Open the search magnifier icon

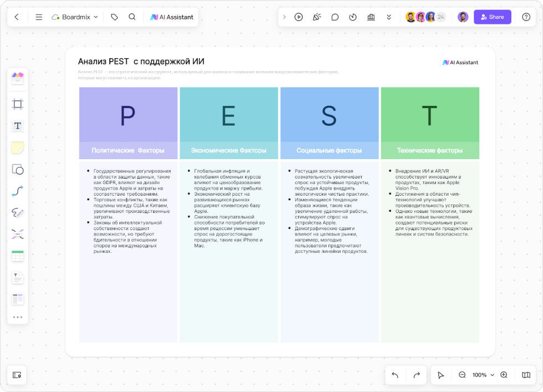click(x=132, y=17)
